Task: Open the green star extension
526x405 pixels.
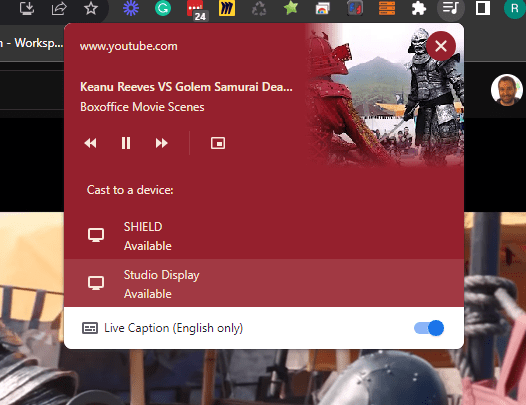Action: [x=291, y=8]
